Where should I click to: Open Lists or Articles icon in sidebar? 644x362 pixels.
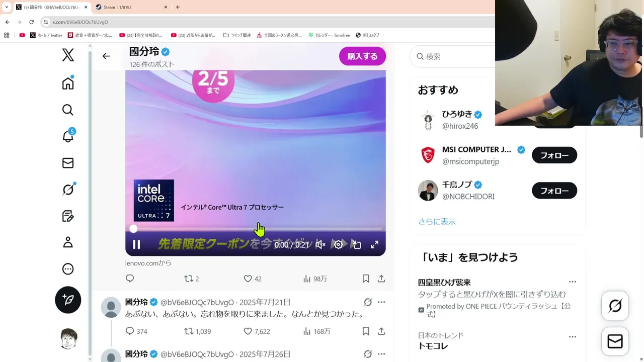(68, 216)
